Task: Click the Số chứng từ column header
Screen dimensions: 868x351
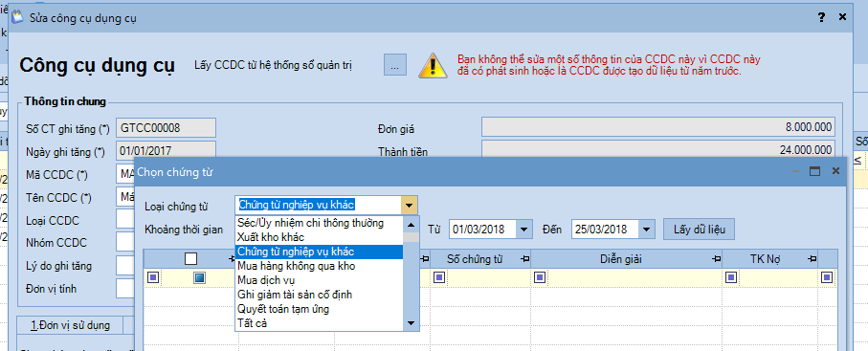Action: 480,258
